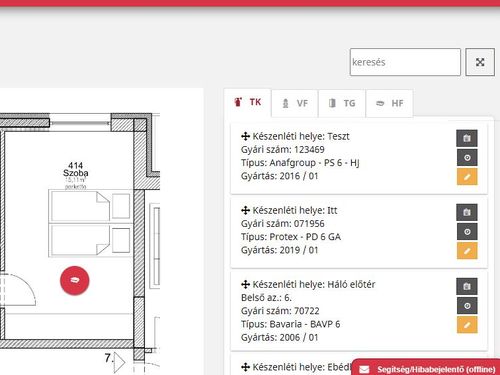This screenshot has width=500, height=375.
Task: Click move handle icon of Ebéd item
Action: coord(245,367)
